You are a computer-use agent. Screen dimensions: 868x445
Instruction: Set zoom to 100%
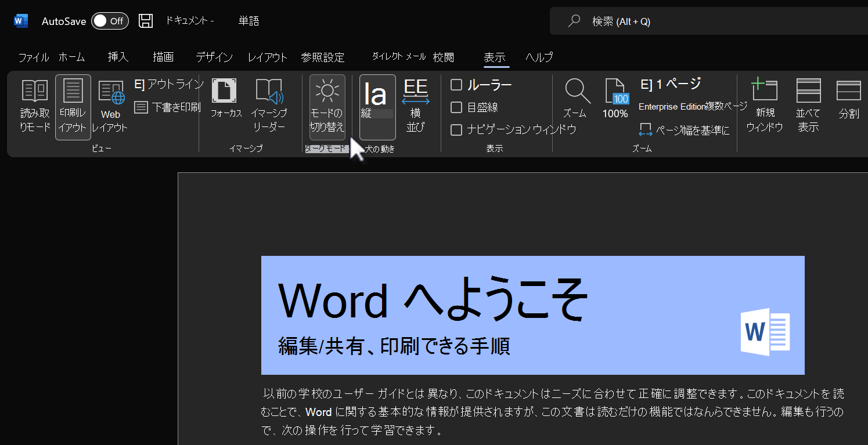[615, 99]
